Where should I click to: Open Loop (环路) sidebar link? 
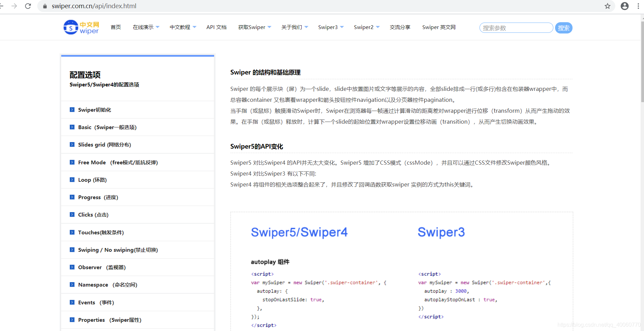pos(92,180)
